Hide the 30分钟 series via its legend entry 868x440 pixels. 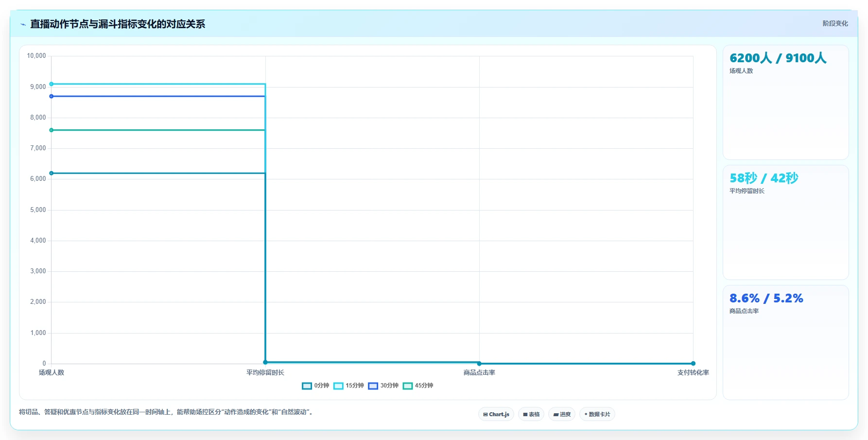[383, 386]
